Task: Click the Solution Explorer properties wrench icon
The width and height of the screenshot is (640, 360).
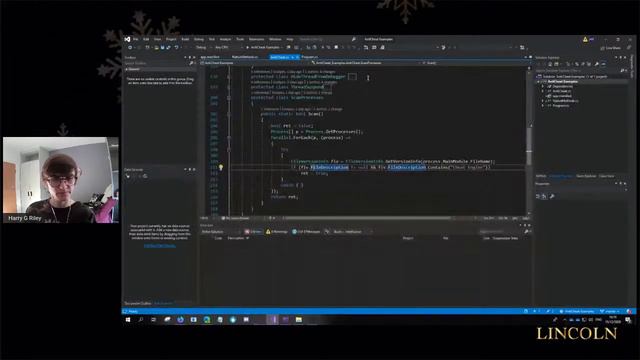Action: tap(597, 64)
